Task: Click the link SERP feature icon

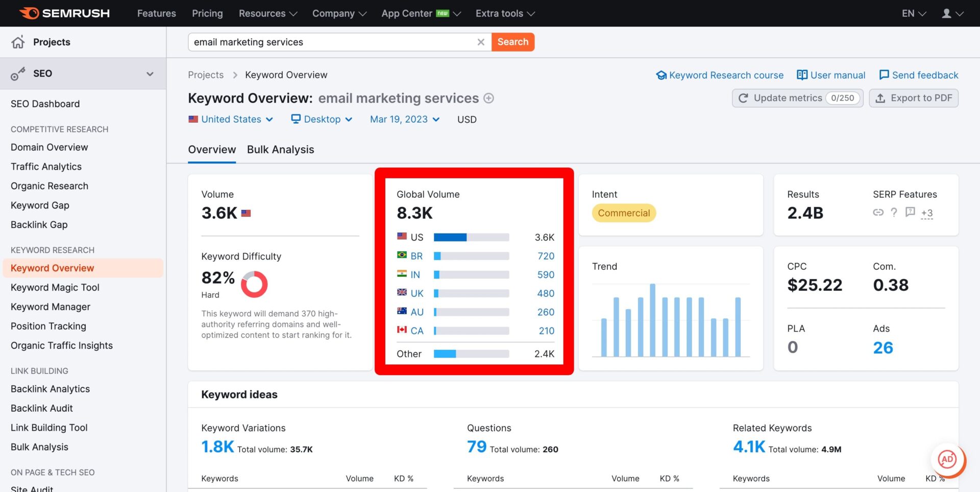Action: pyautogui.click(x=878, y=212)
